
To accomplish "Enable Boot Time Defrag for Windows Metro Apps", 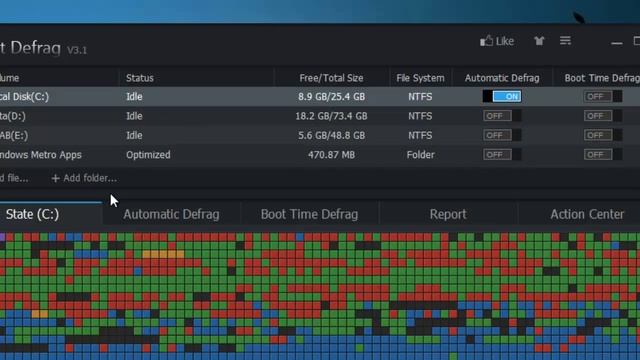I will pyautogui.click(x=603, y=155).
